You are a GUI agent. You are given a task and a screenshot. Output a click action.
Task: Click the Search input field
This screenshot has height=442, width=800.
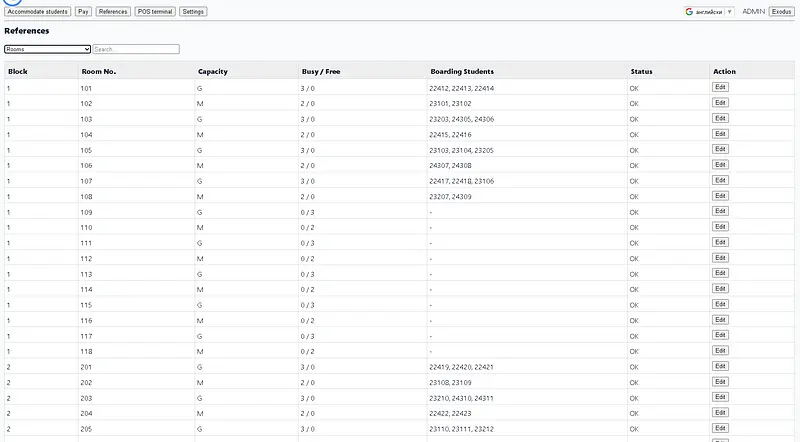point(136,49)
